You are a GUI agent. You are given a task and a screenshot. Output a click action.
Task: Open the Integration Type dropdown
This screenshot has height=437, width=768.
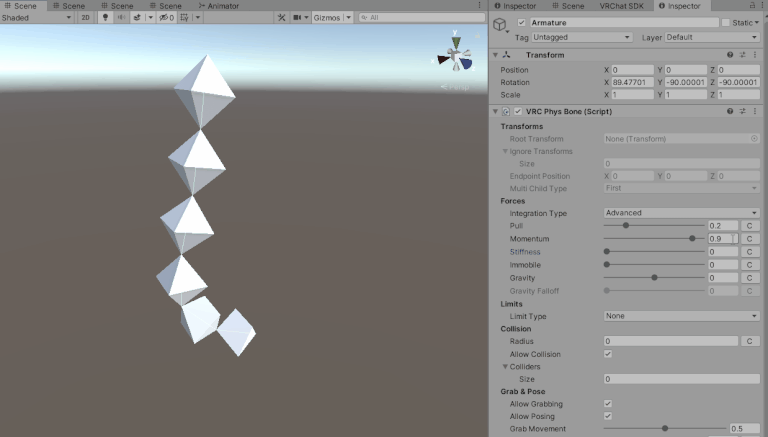[681, 213]
